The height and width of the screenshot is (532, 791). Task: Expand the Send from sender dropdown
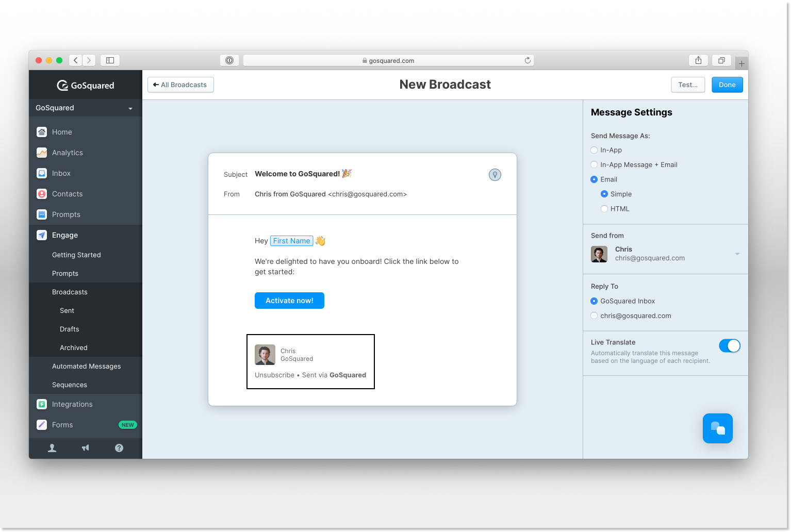pos(737,254)
